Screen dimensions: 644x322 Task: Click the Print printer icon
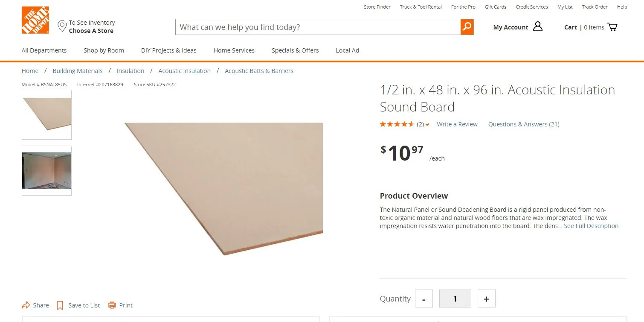pyautogui.click(x=112, y=305)
